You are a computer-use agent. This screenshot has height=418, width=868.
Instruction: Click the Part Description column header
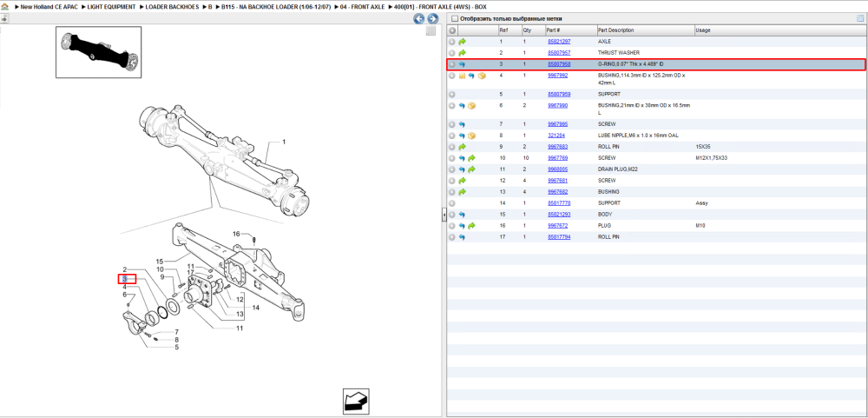click(x=645, y=30)
